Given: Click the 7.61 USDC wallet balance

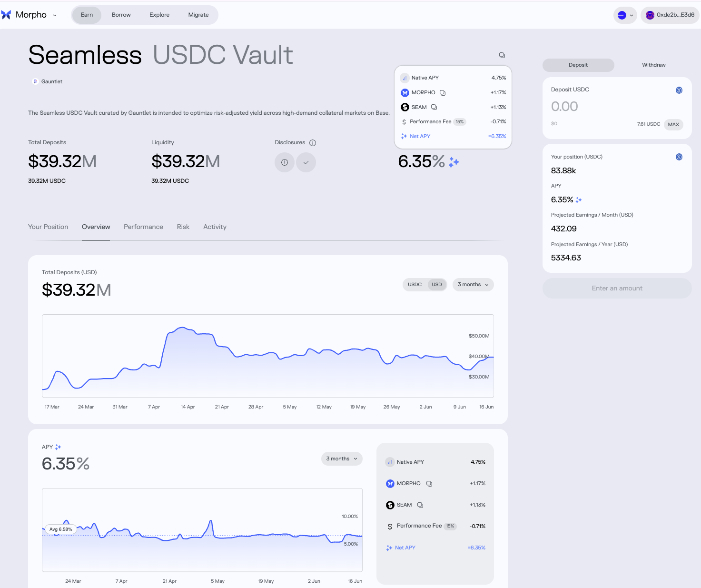Looking at the screenshot, I should click(649, 124).
